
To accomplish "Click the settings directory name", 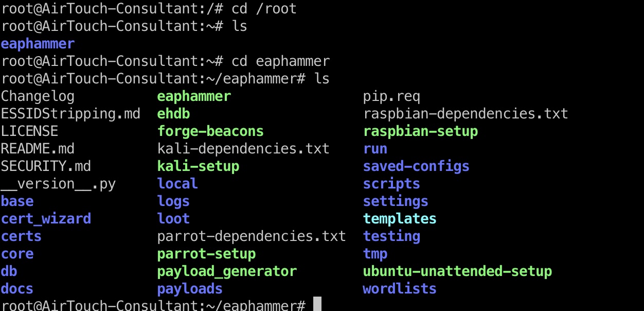I will pyautogui.click(x=396, y=201).
